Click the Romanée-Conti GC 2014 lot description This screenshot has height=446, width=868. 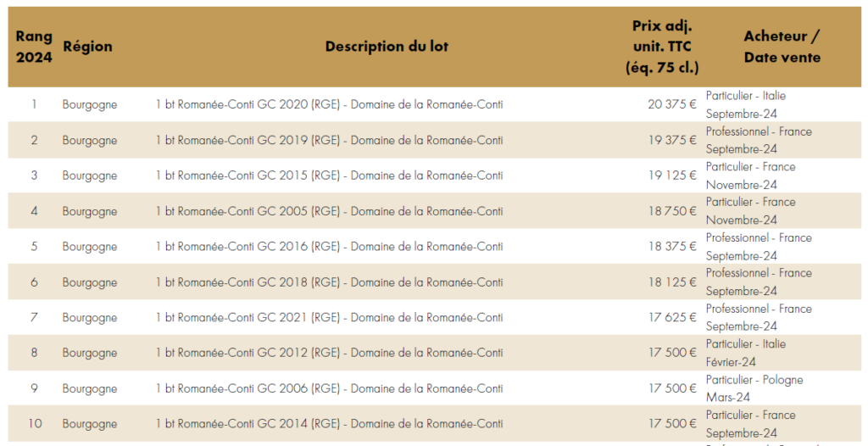click(330, 424)
